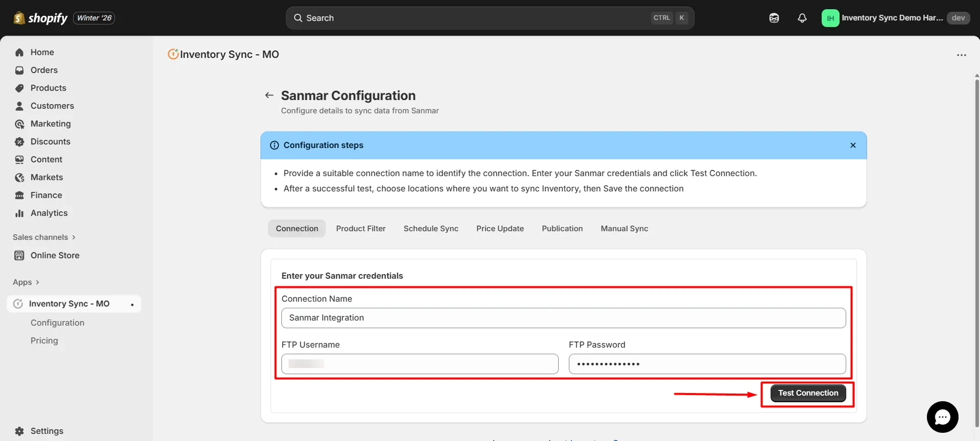This screenshot has width=980, height=441.
Task: Open Pricing under Inventory Sync
Action: [x=44, y=340]
